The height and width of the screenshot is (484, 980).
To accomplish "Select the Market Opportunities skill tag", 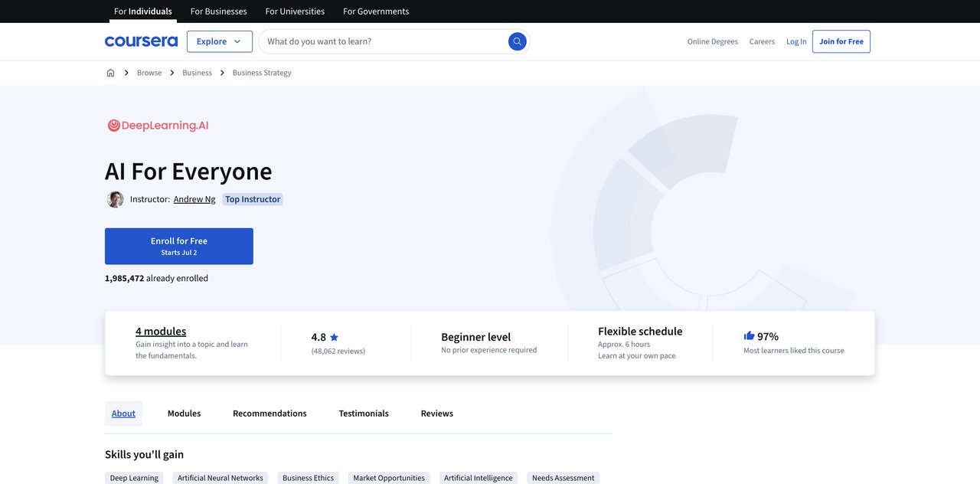I will (389, 478).
